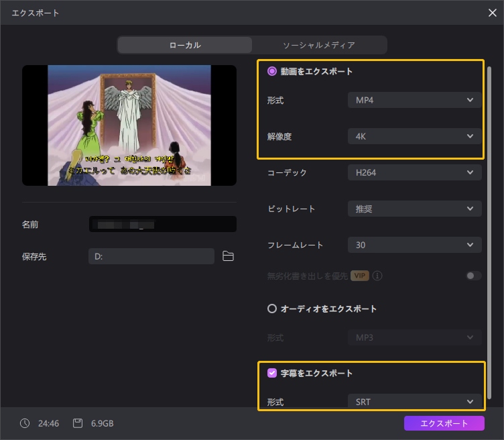This screenshot has width=504, height=440.
Task: Open the video format MP4 dropdown
Action: point(414,100)
